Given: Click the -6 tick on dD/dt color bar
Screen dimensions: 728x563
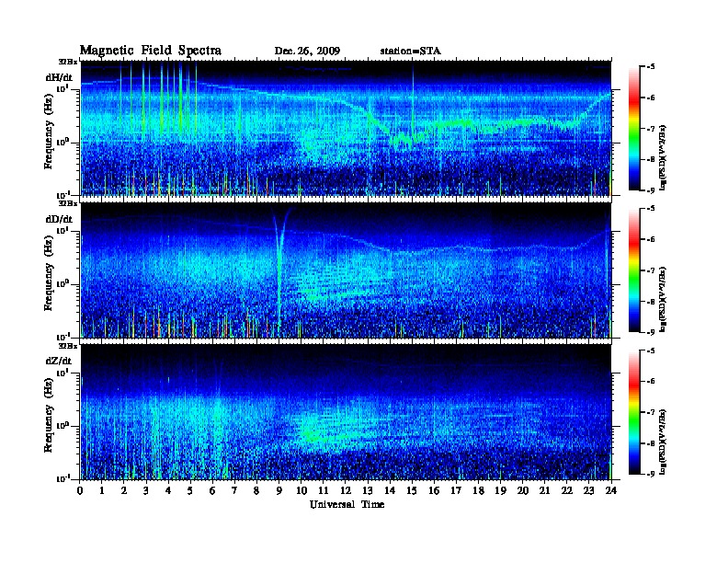Looking at the screenshot, I should point(651,240).
